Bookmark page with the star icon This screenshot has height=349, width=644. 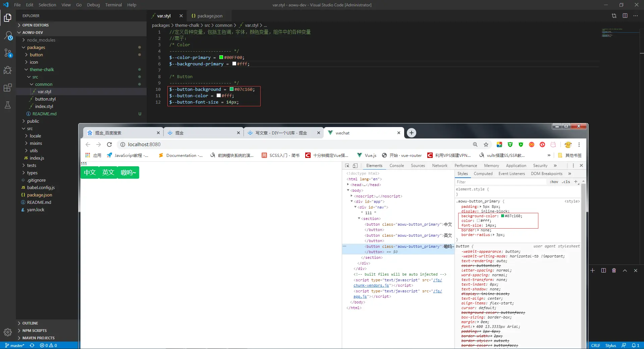point(486,144)
